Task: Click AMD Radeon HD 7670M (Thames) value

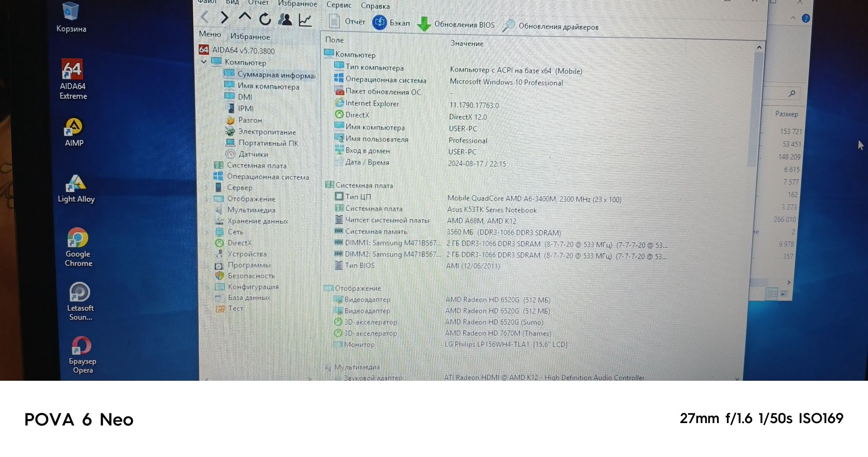Action: pyautogui.click(x=498, y=333)
